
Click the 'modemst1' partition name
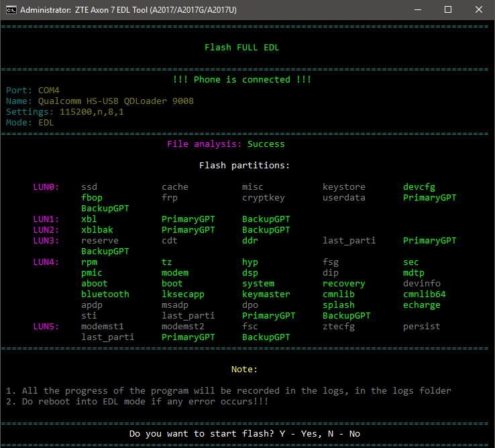pyautogui.click(x=102, y=327)
